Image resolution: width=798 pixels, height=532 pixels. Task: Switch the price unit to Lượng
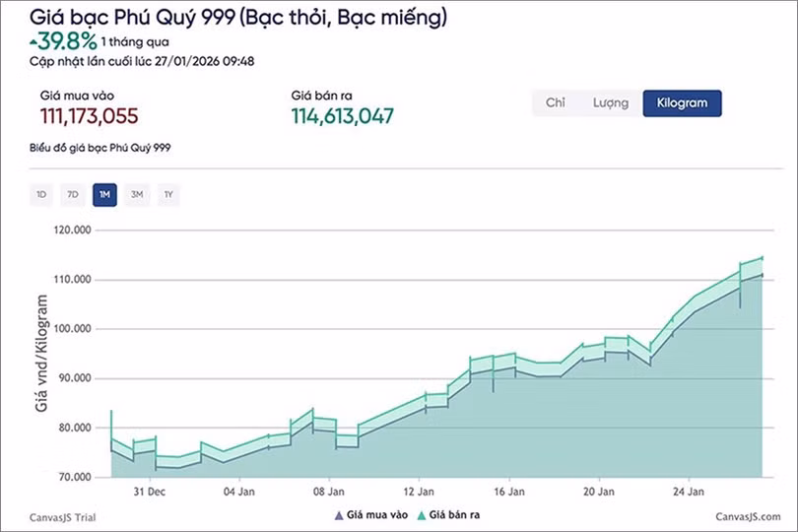(x=610, y=103)
